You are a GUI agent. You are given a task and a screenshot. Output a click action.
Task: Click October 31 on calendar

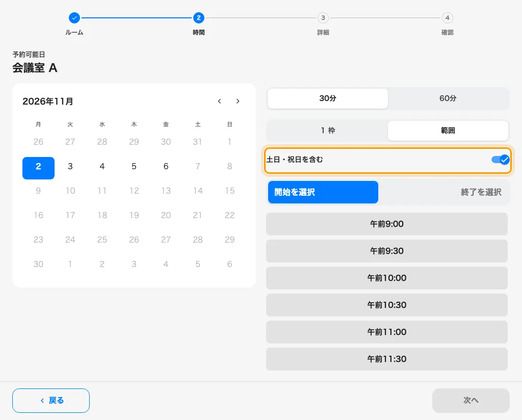coord(198,142)
